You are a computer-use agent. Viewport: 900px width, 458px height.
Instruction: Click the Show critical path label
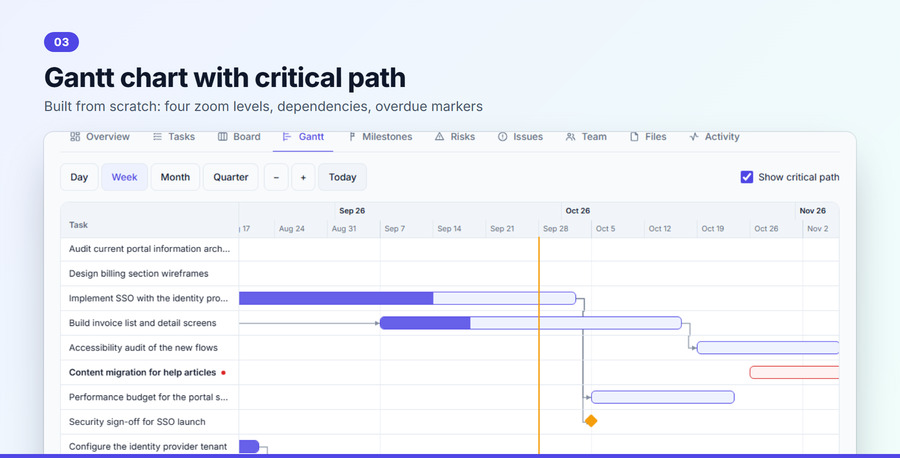pyautogui.click(x=798, y=177)
